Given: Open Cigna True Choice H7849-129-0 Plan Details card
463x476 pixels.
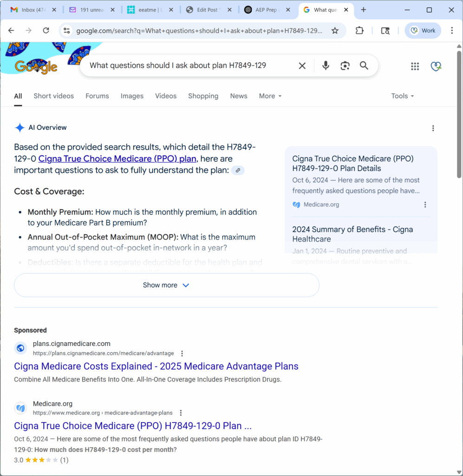Looking at the screenshot, I should (353, 163).
